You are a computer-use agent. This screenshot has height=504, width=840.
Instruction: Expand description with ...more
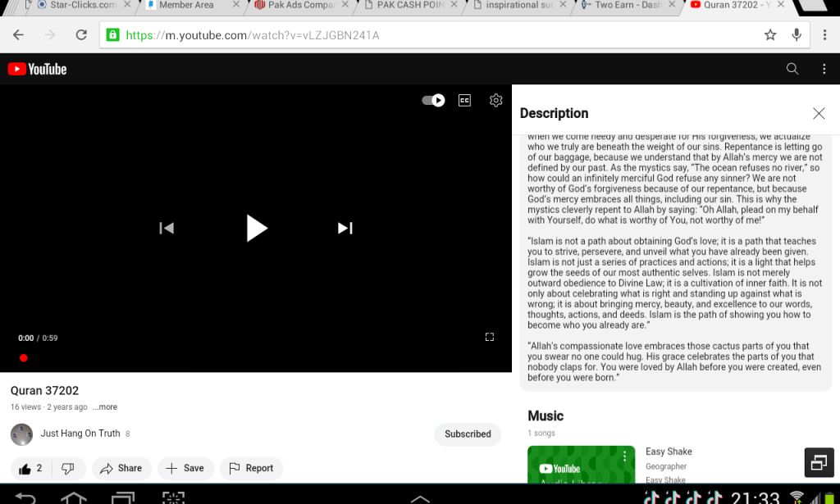click(x=105, y=407)
